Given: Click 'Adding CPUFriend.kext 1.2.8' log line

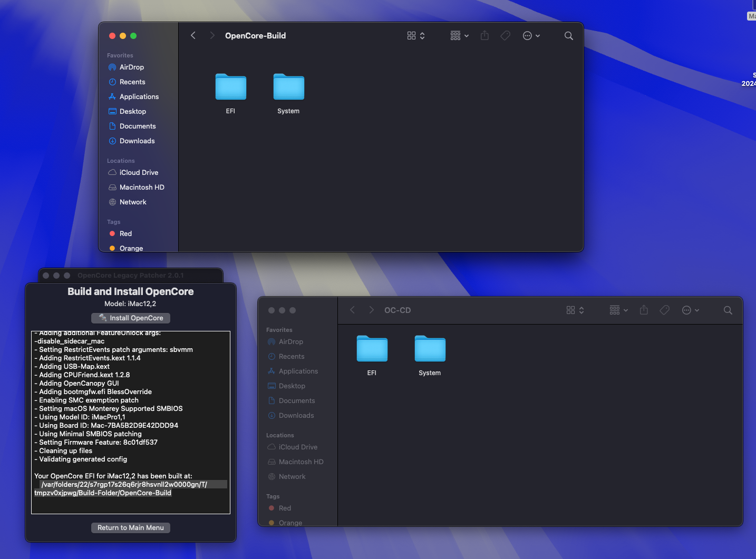Looking at the screenshot, I should pos(82,375).
